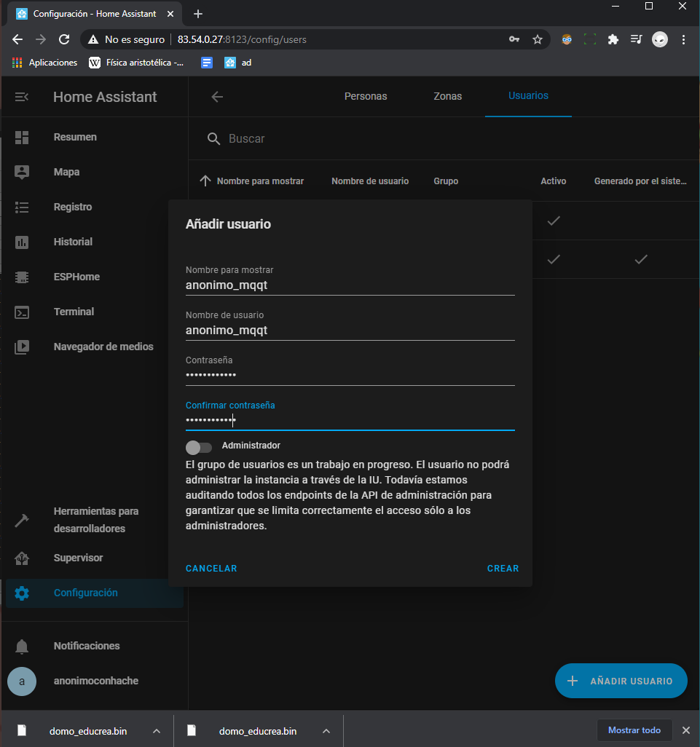This screenshot has height=747, width=700.
Task: Sort by Nombre para mostrar column arrow
Action: pyautogui.click(x=205, y=181)
